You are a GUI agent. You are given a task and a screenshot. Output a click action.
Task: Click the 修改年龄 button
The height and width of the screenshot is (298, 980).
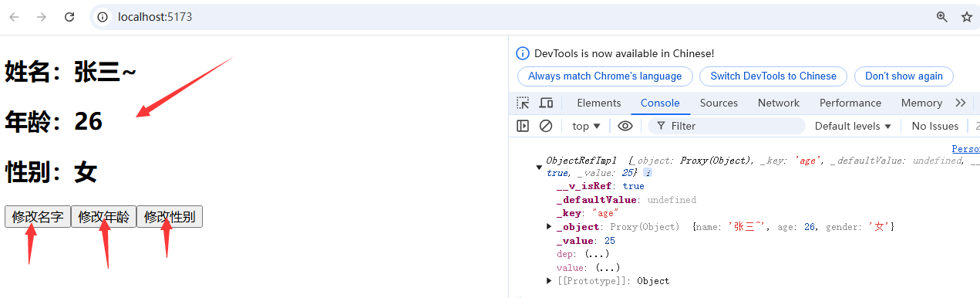pos(103,217)
